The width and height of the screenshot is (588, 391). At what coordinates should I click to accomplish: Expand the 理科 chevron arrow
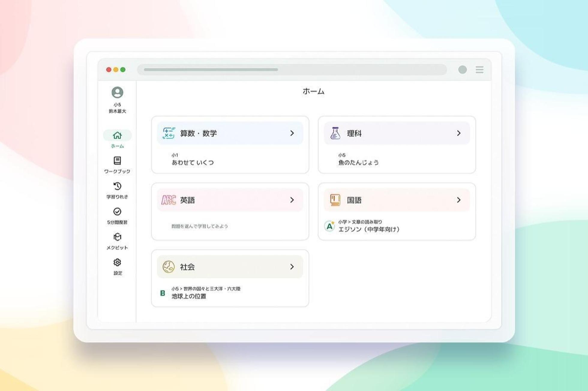(x=458, y=133)
